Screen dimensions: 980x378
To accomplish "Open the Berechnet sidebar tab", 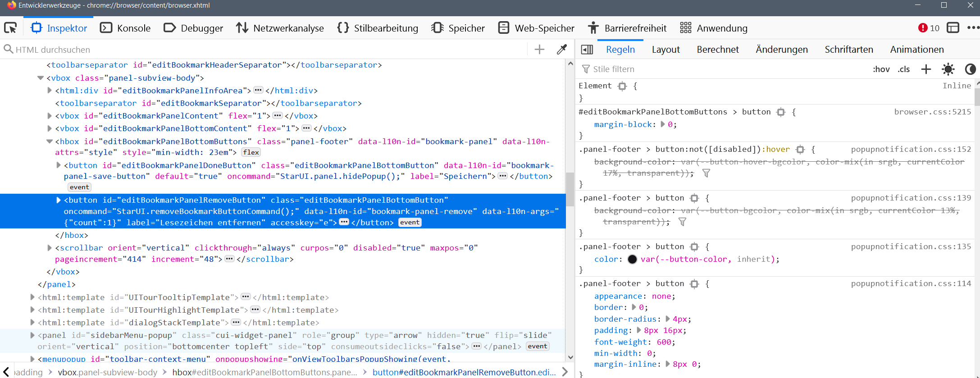I will 717,50.
